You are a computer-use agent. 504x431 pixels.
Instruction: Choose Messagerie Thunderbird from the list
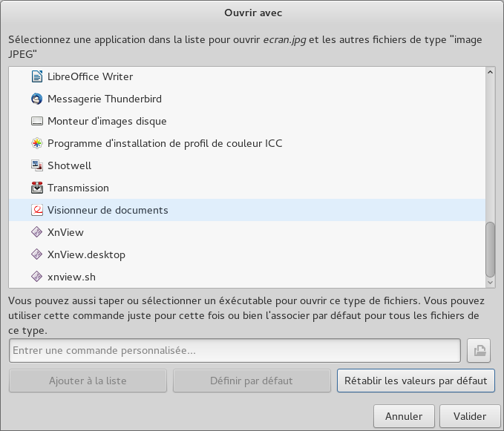(104, 99)
